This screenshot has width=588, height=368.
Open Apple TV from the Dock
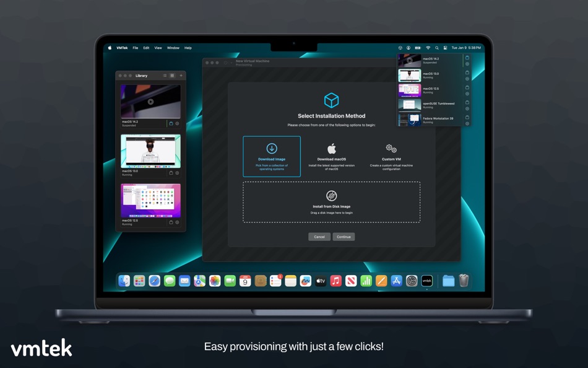click(x=321, y=281)
